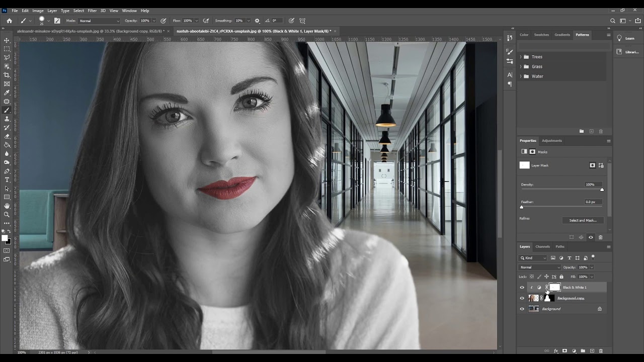
Task: Click the Density slider handle
Action: coord(602,190)
